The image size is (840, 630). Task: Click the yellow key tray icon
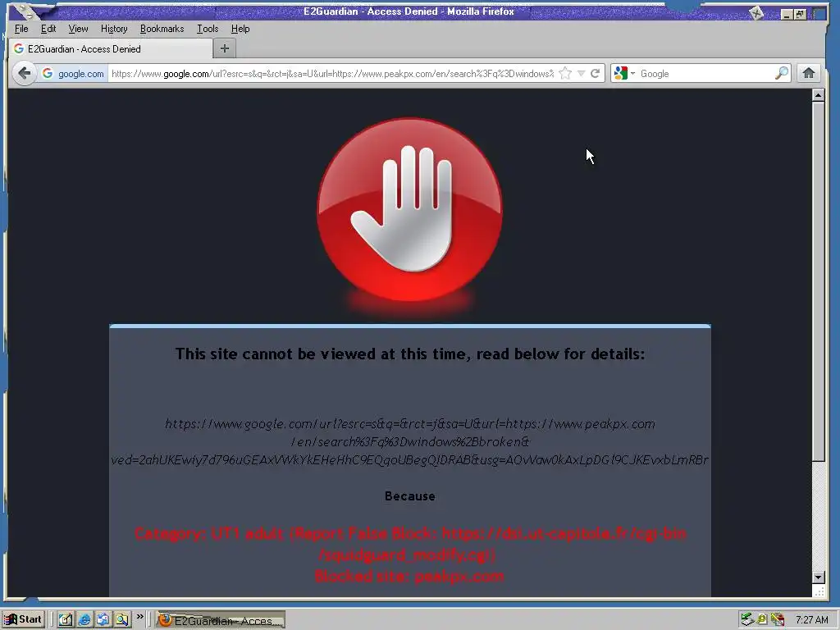click(762, 620)
